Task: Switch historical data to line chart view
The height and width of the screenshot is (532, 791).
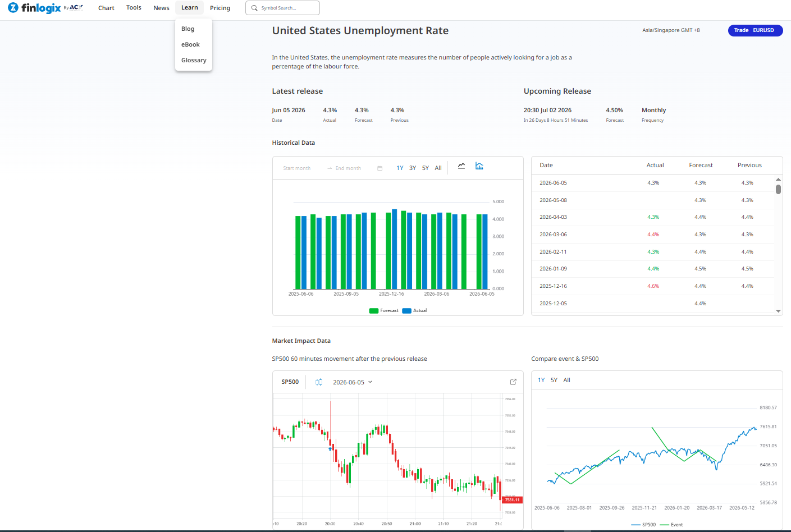Action: pyautogui.click(x=461, y=166)
